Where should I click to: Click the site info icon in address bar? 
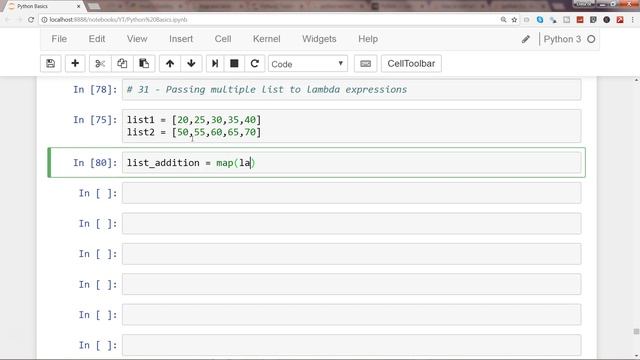(44, 20)
